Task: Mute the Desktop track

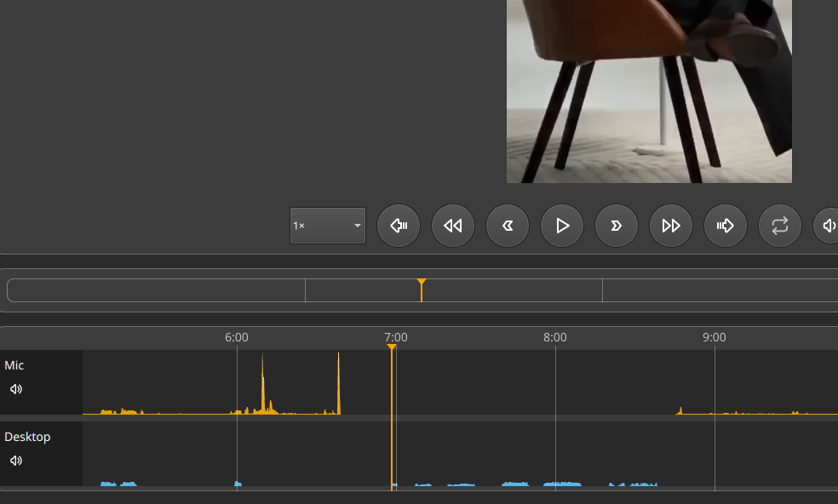Action: (15, 461)
